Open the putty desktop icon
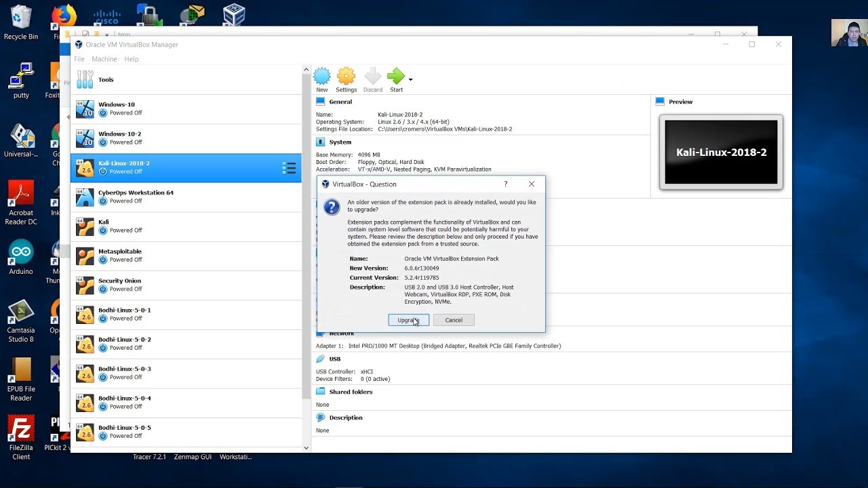 coord(21,81)
